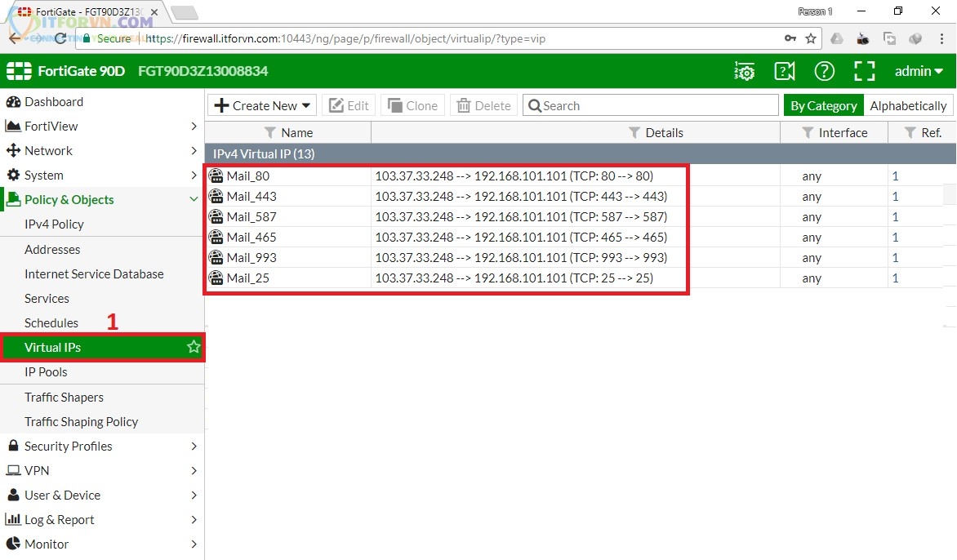The image size is (957, 560).
Task: Click the Details column filter icon
Action: pyautogui.click(x=634, y=132)
